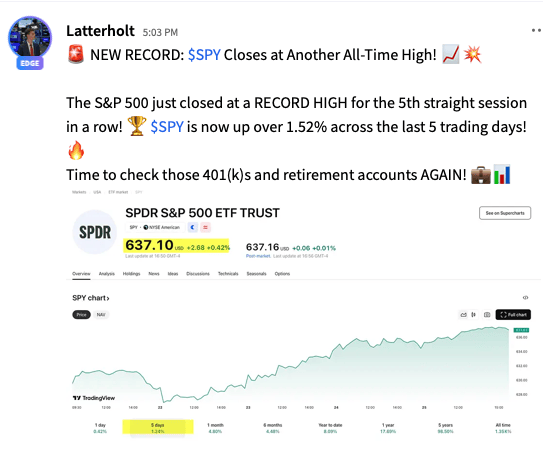This screenshot has height=452, width=543.
Task: Switch to the Technicals tab
Action: click(x=228, y=274)
